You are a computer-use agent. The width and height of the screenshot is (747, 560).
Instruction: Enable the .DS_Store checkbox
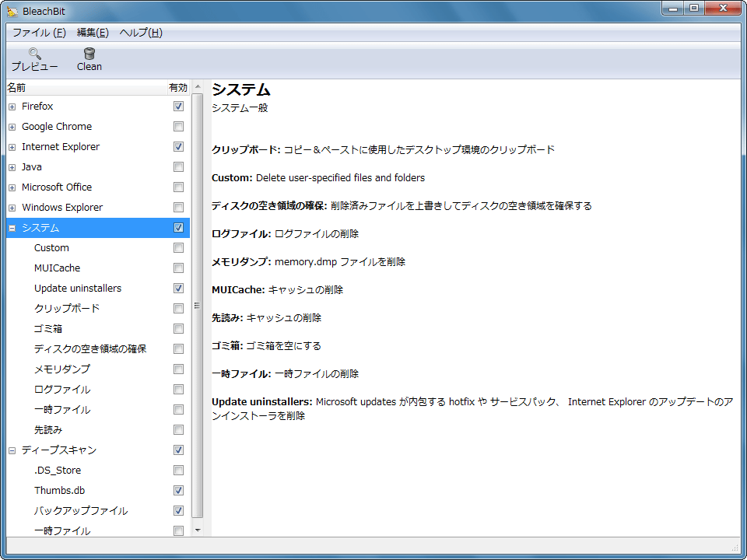(179, 471)
